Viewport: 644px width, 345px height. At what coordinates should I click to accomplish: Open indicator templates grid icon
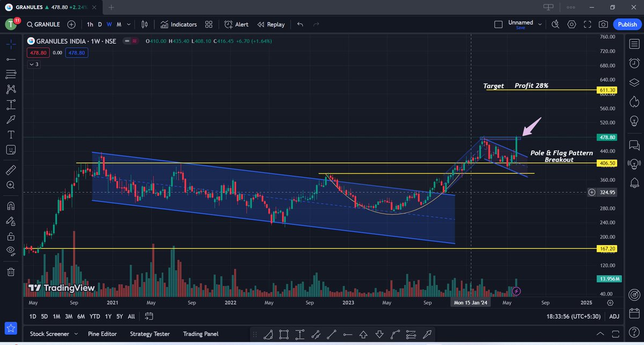(x=209, y=25)
